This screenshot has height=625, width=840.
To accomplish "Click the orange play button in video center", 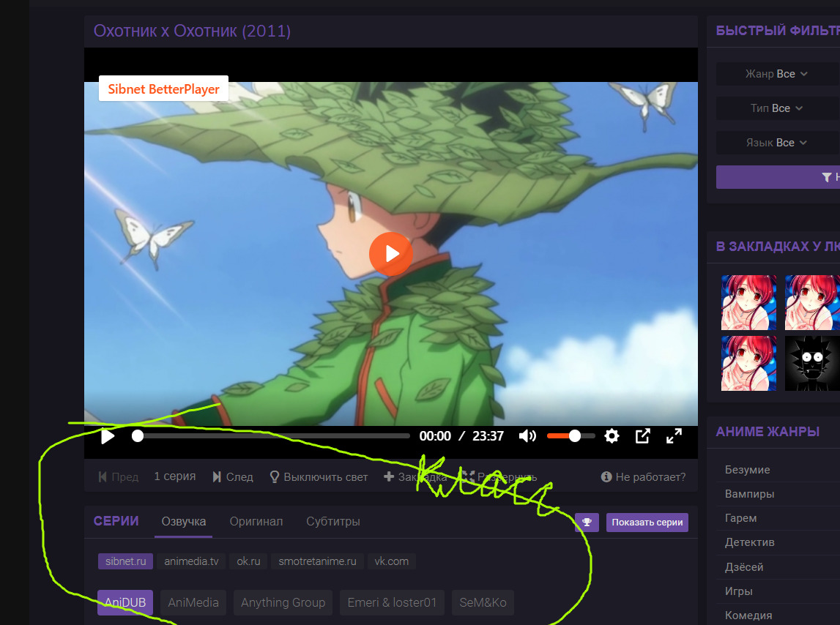I will [391, 253].
